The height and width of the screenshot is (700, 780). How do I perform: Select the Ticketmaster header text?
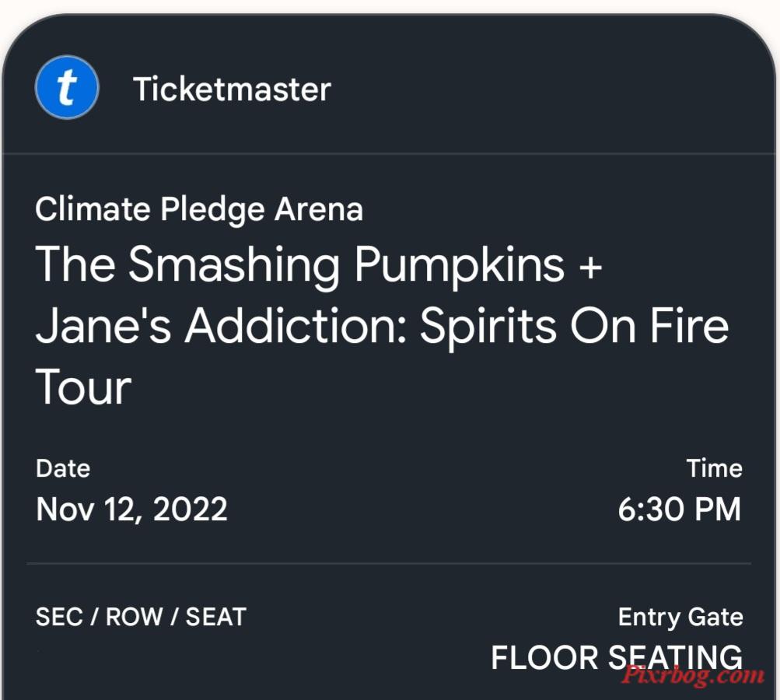[x=232, y=89]
